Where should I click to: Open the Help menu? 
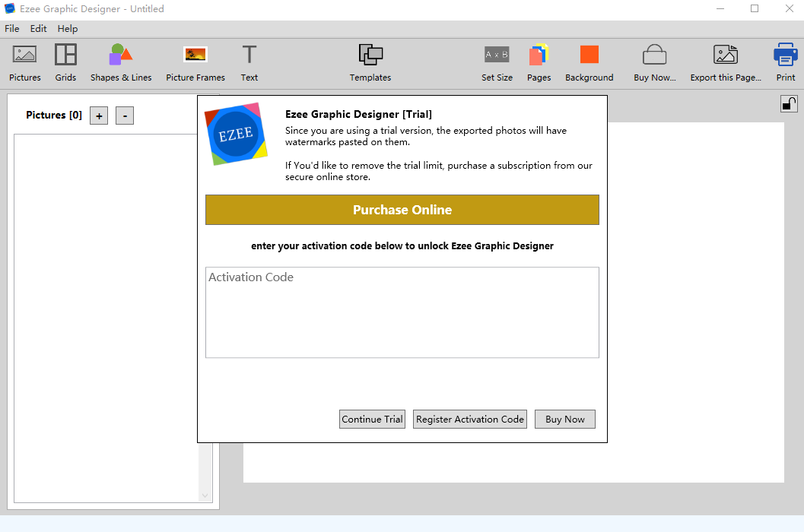[x=68, y=29]
